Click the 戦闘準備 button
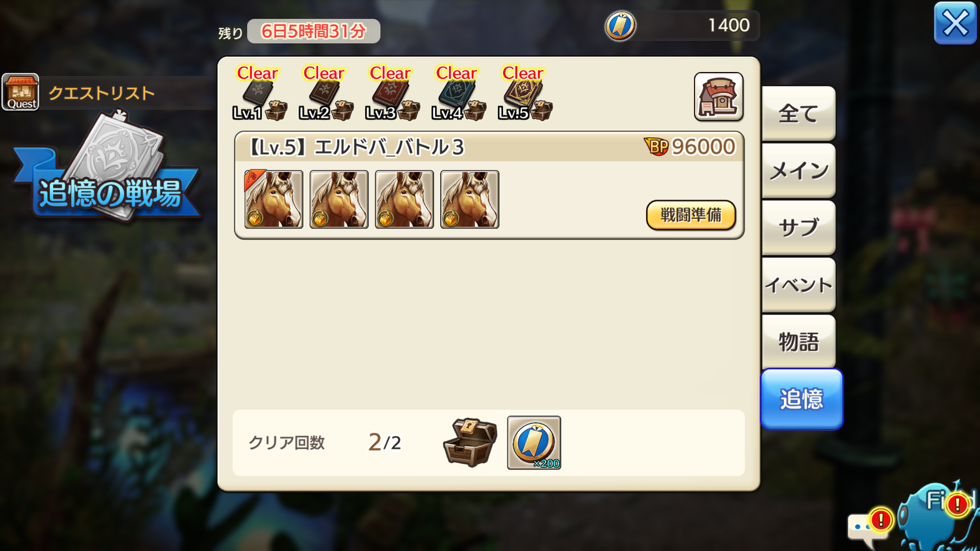This screenshot has width=980, height=551. tap(691, 215)
